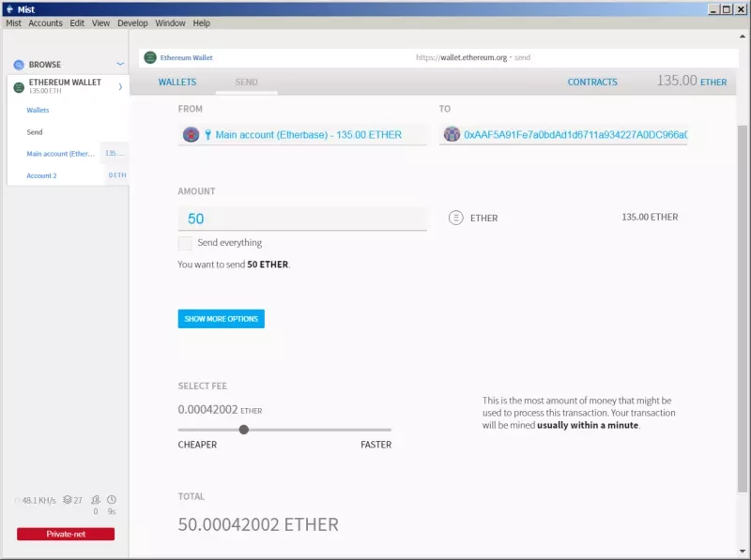Expand the Ethereum Wallet sidebar arrow
This screenshot has width=751, height=560.
(x=120, y=86)
